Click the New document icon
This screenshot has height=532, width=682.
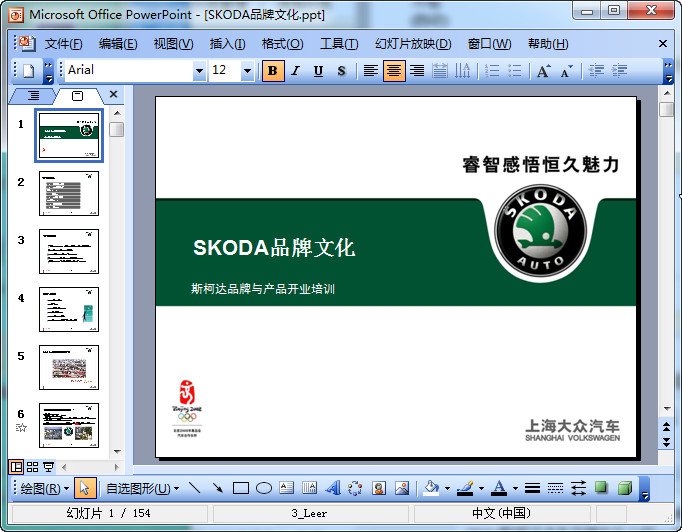tap(28, 70)
